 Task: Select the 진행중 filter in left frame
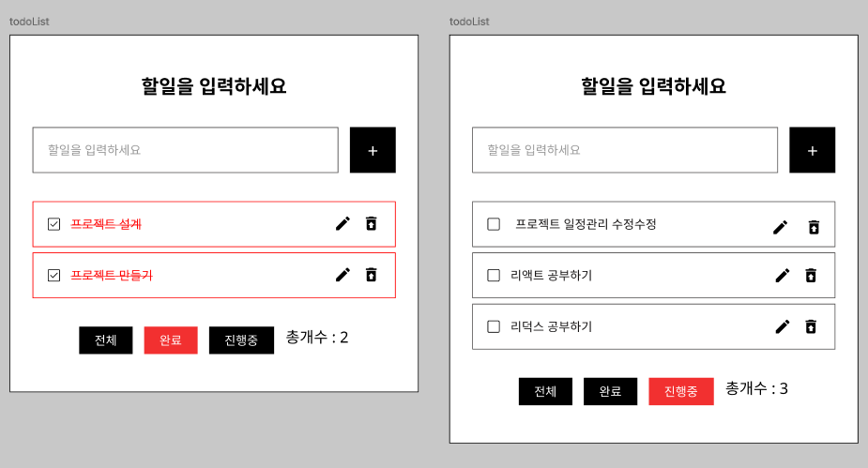[x=241, y=340]
